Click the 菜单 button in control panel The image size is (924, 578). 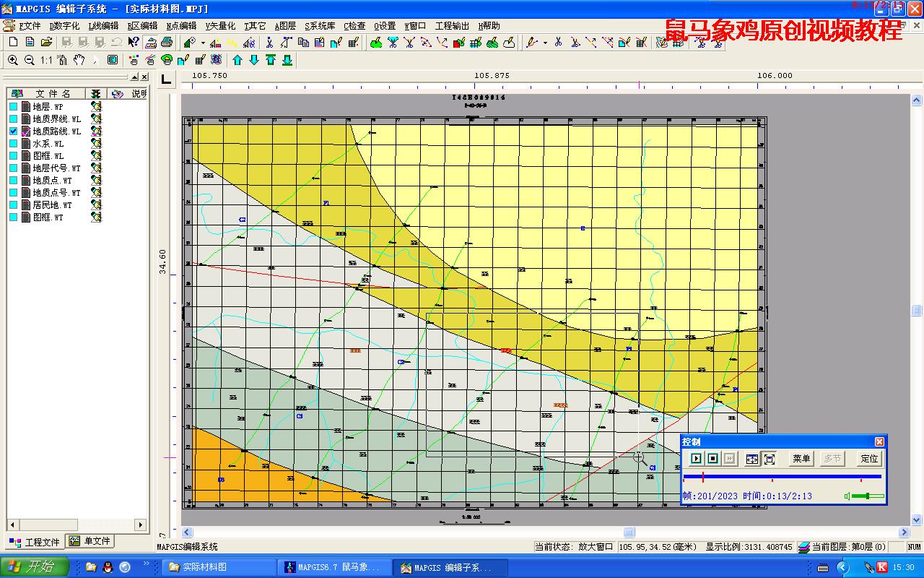[x=801, y=459]
